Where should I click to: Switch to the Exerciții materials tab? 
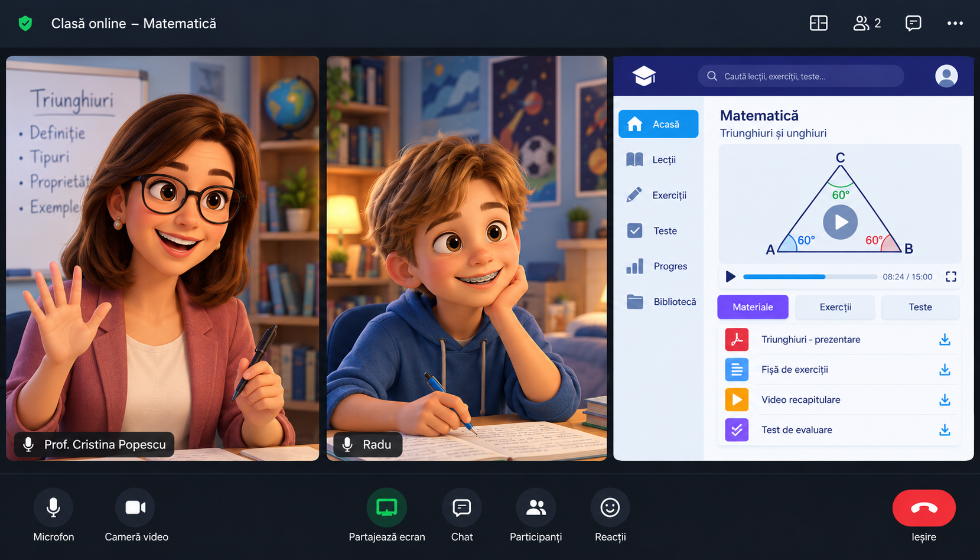[x=835, y=307]
